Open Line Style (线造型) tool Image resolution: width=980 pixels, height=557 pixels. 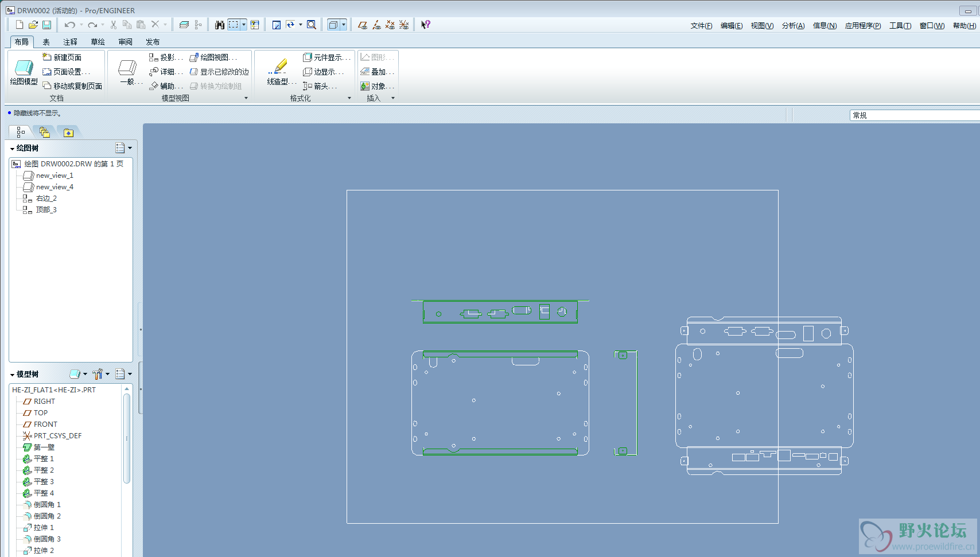click(x=281, y=72)
